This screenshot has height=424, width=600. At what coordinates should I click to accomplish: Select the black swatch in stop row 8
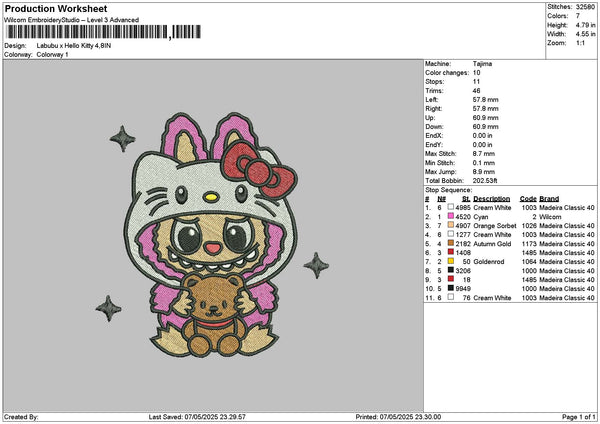click(x=451, y=271)
